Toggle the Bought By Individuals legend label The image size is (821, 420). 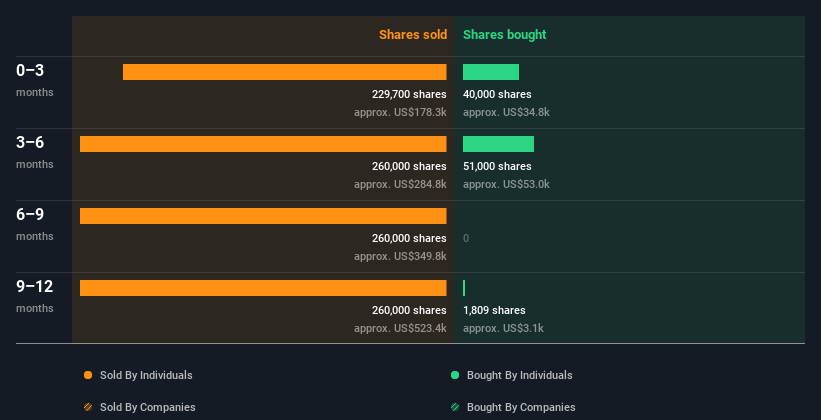tap(519, 376)
